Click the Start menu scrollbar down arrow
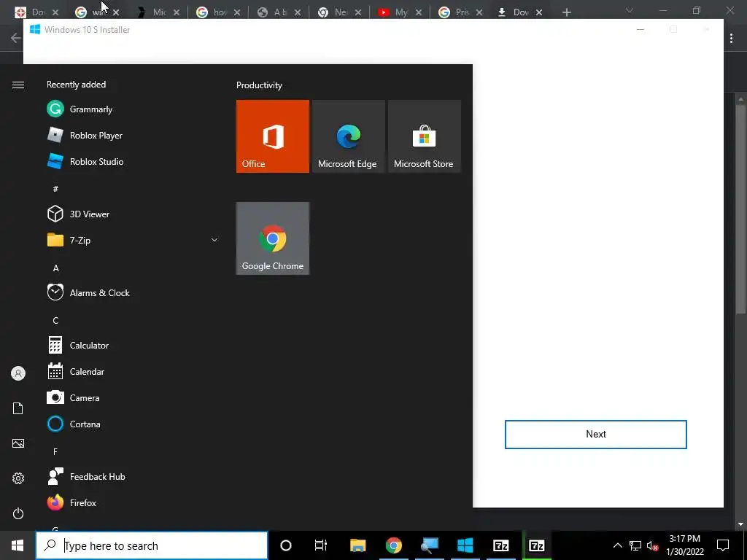Image resolution: width=747 pixels, height=560 pixels. tap(740, 524)
